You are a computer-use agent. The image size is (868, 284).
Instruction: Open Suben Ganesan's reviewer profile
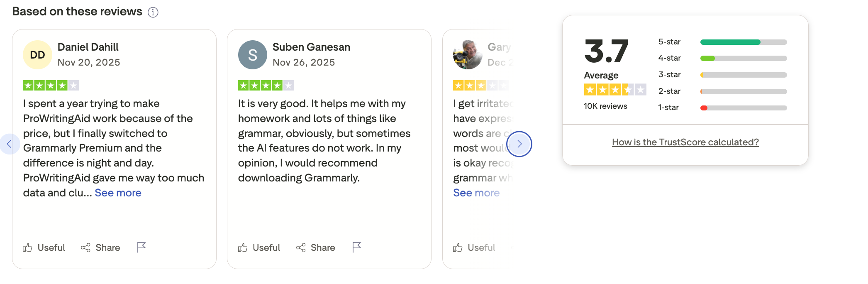point(311,47)
